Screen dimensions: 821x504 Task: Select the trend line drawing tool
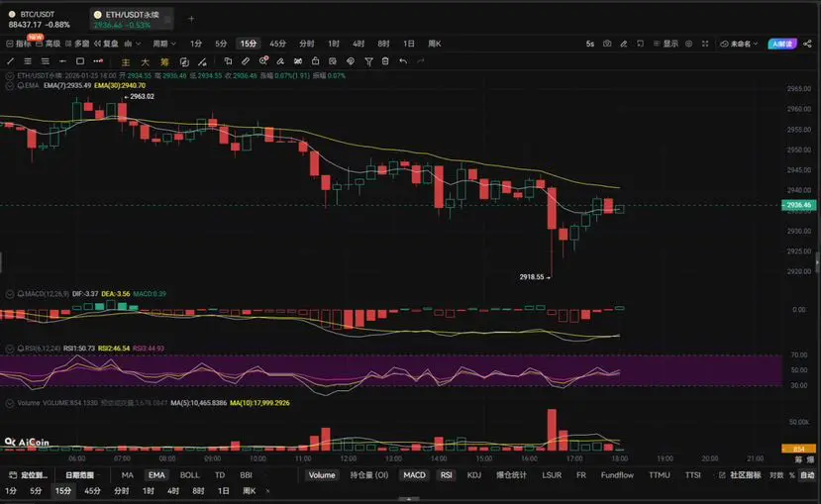pyautogui.click(x=10, y=61)
